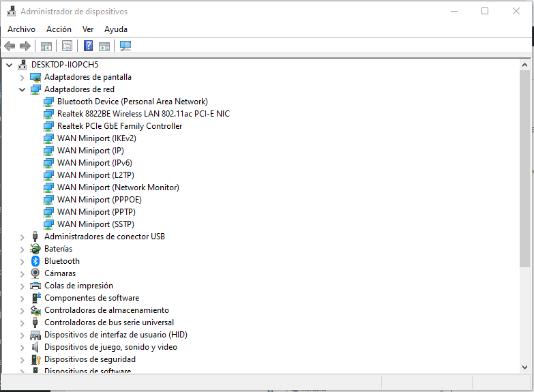Click the Administradores de conector USB icon

pyautogui.click(x=35, y=237)
